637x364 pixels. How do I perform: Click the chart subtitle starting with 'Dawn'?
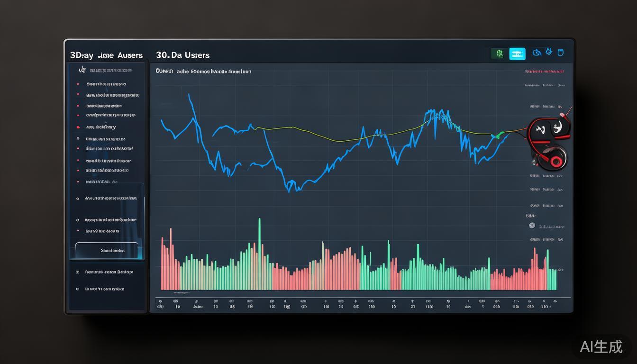click(203, 72)
